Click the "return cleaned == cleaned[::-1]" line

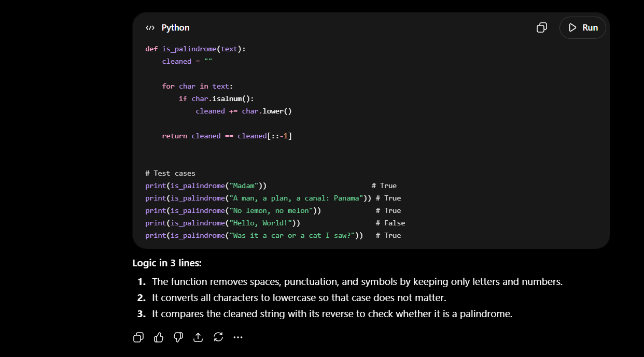(227, 136)
